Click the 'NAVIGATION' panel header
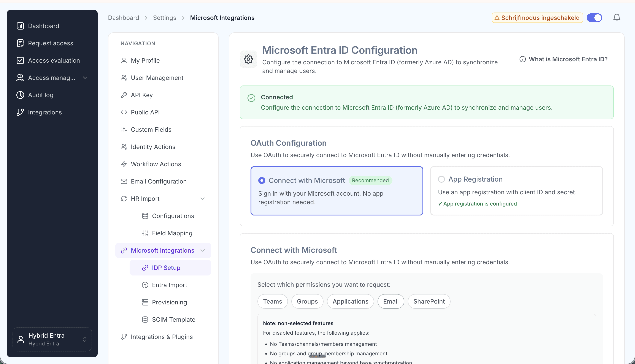 (138, 43)
